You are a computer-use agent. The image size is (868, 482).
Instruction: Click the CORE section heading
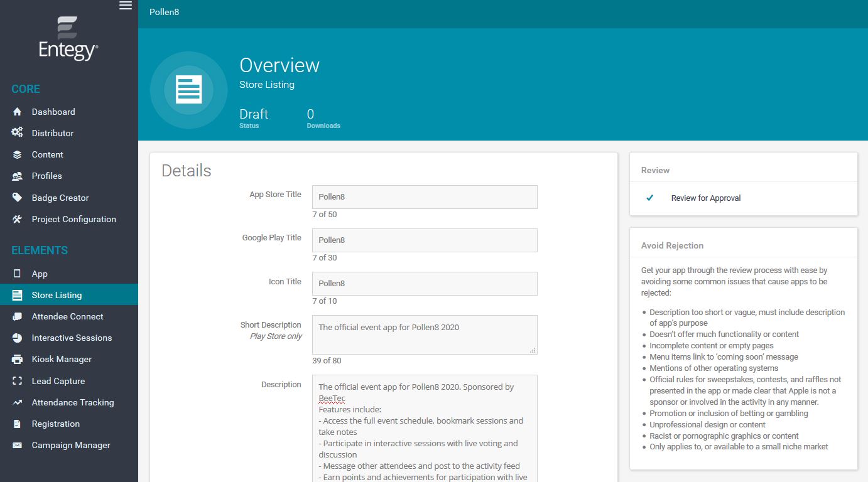(26, 89)
